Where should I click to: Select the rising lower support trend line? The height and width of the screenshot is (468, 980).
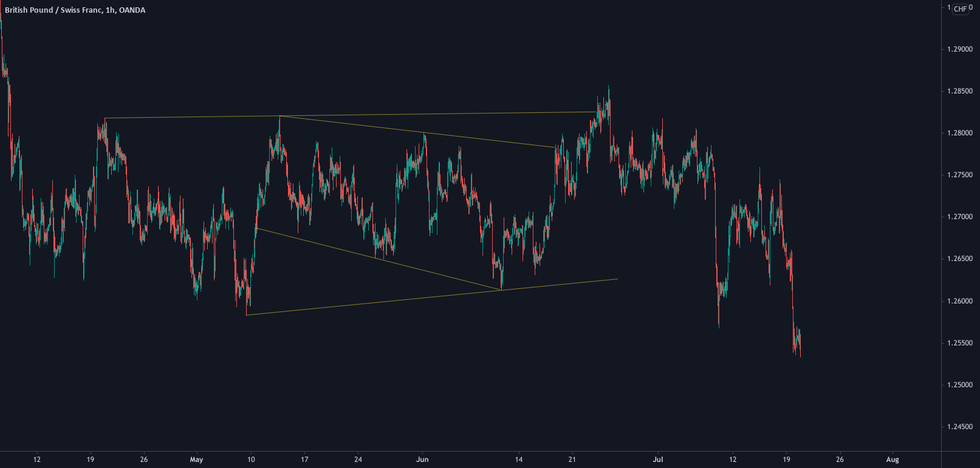[x=432, y=297]
